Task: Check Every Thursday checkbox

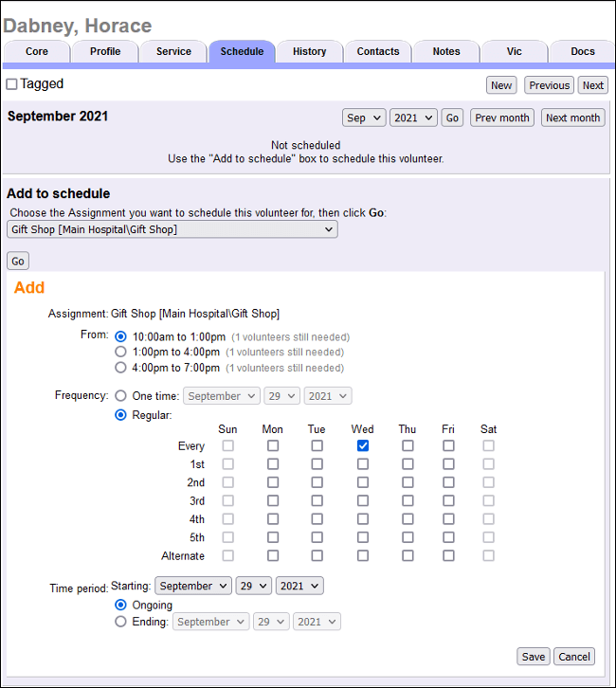Action: [x=408, y=445]
